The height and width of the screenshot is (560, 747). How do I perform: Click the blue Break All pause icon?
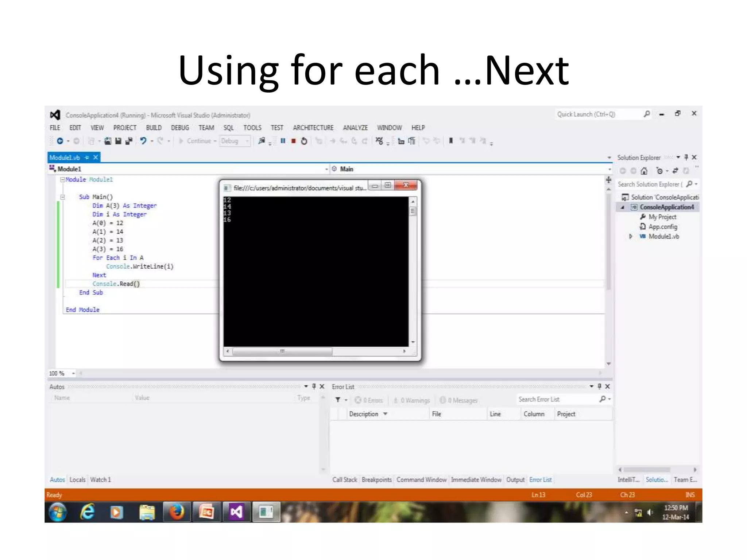pos(283,141)
